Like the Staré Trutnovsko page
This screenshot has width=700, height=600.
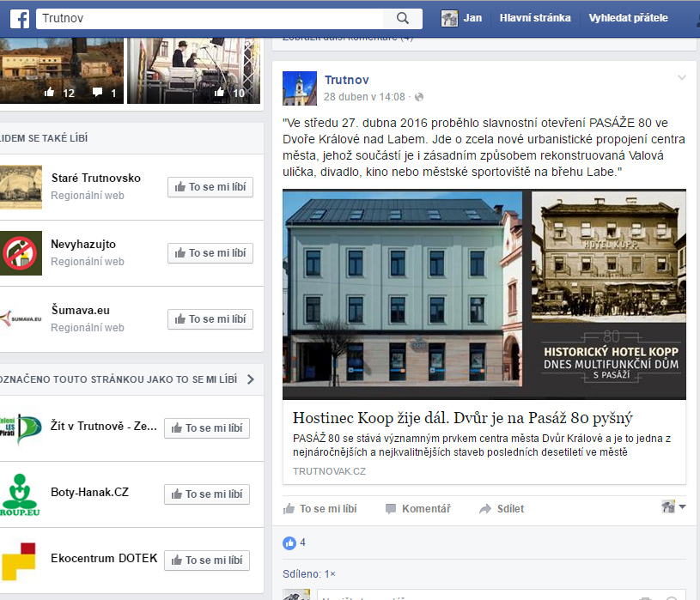pos(210,187)
